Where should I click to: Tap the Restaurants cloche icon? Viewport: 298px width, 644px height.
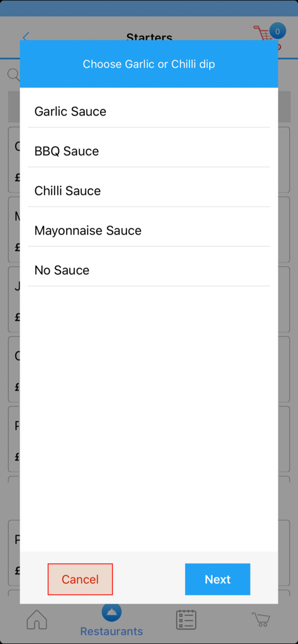112,612
